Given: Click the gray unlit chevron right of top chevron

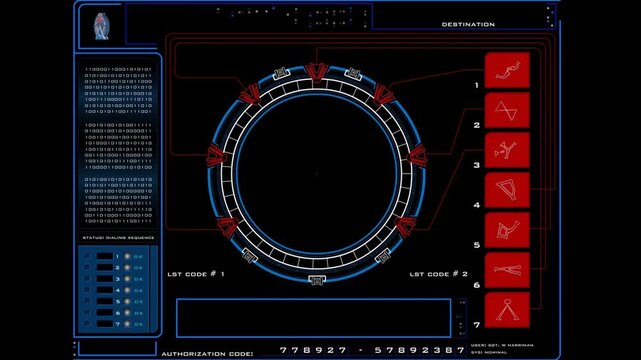Looking at the screenshot, I should click(x=353, y=74).
